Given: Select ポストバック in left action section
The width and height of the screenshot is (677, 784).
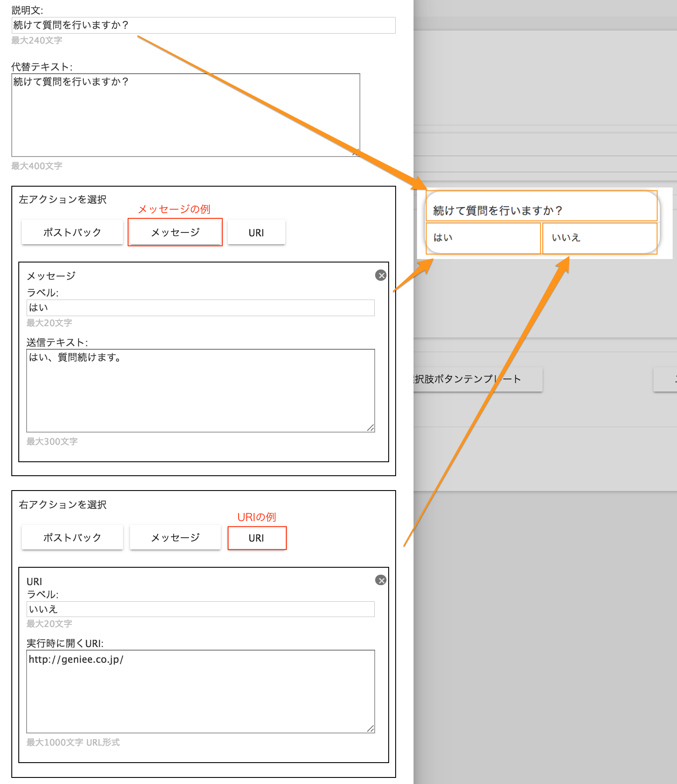Looking at the screenshot, I should coord(72,232).
